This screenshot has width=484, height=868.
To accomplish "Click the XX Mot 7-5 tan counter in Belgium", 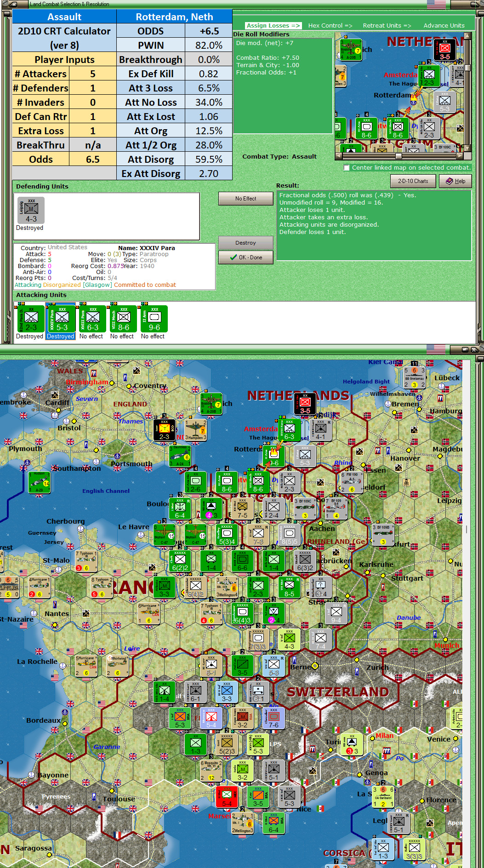I will [243, 508].
